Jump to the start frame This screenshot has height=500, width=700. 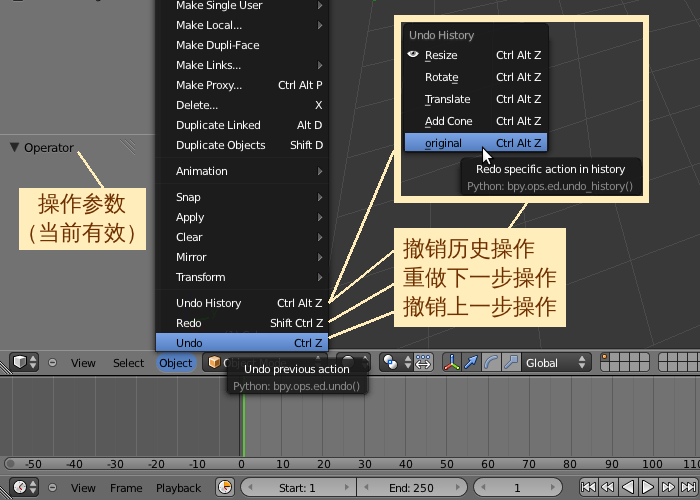point(588,488)
